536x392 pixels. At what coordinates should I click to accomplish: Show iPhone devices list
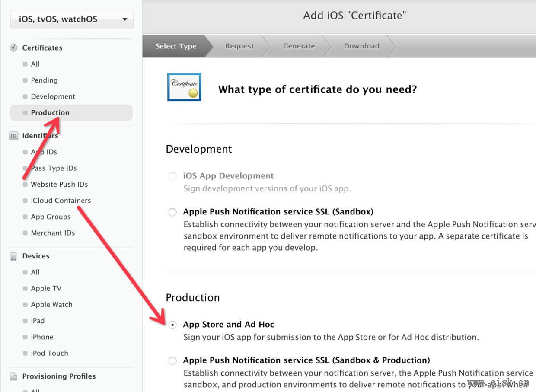click(x=42, y=337)
